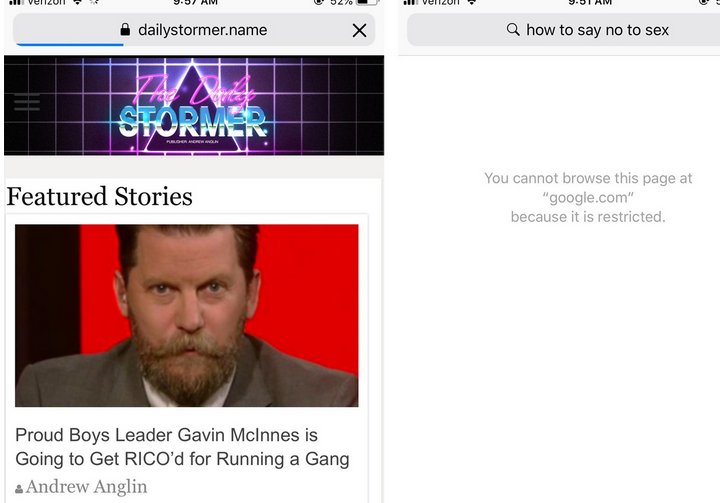Tap the Wi-Fi icon in left status bar

point(78,2)
